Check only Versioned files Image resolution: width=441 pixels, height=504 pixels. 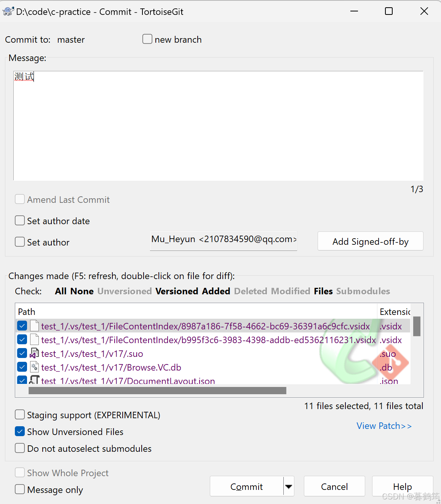point(177,291)
